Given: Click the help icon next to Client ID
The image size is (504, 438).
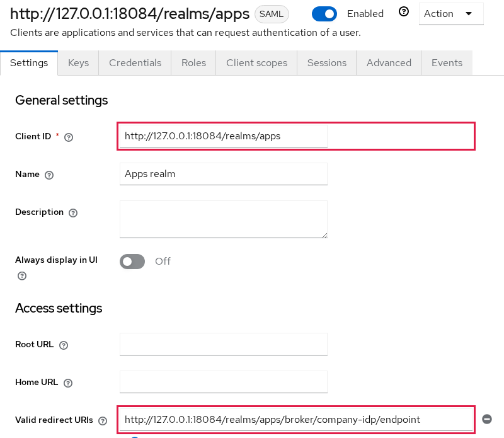Looking at the screenshot, I should [69, 137].
